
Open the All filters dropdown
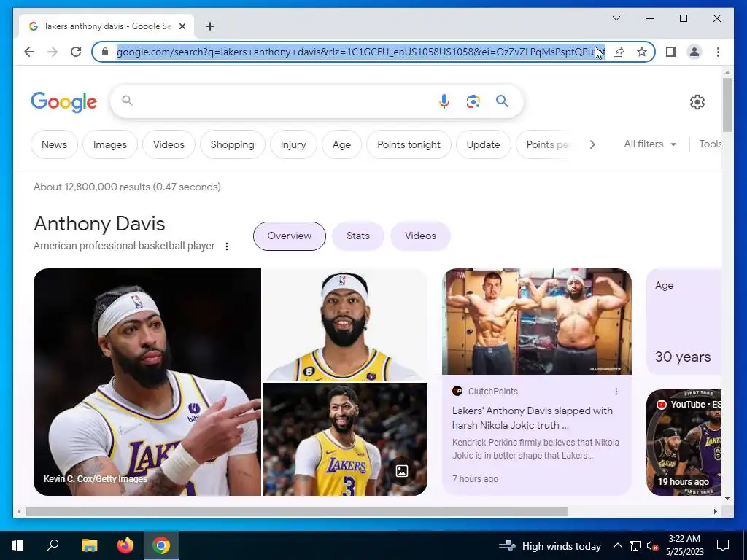tap(650, 144)
